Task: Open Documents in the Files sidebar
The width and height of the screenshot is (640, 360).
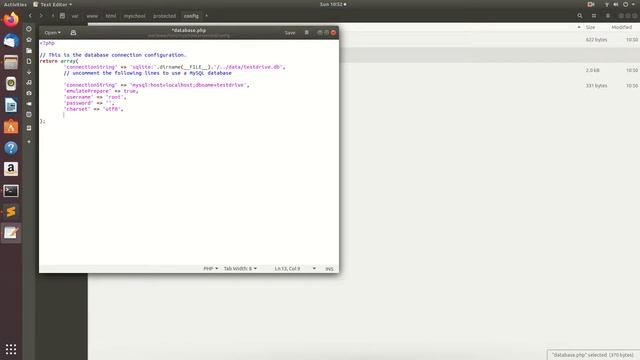Action: tap(29, 61)
